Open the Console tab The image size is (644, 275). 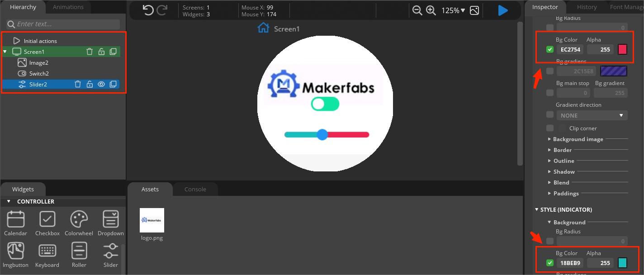coord(195,189)
